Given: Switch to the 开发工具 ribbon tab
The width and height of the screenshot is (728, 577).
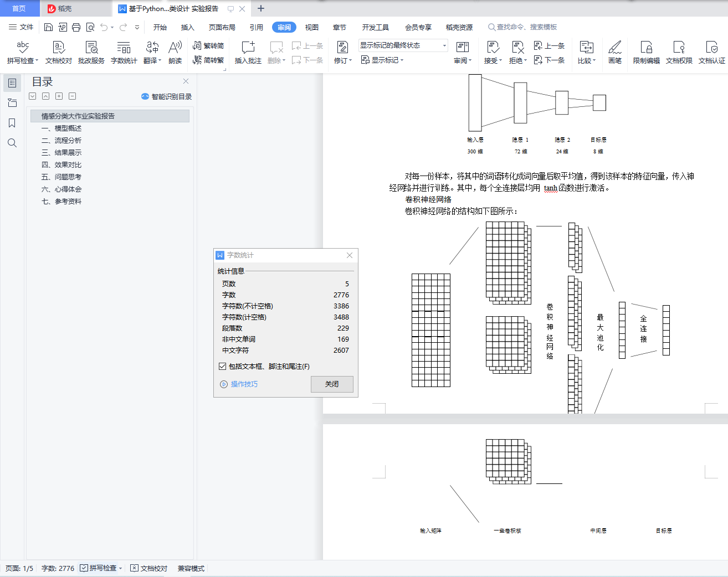Looking at the screenshot, I should [x=376, y=27].
